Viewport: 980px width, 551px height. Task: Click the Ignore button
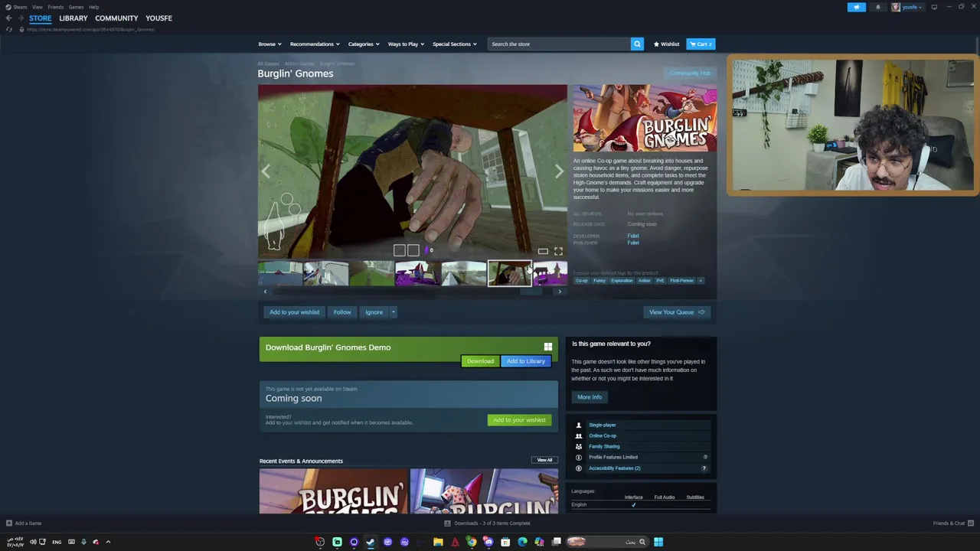[374, 312]
